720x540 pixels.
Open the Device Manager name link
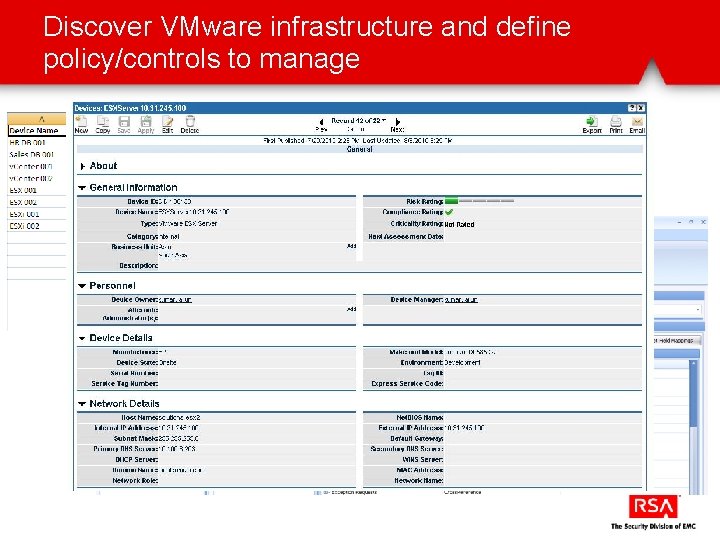(461, 300)
